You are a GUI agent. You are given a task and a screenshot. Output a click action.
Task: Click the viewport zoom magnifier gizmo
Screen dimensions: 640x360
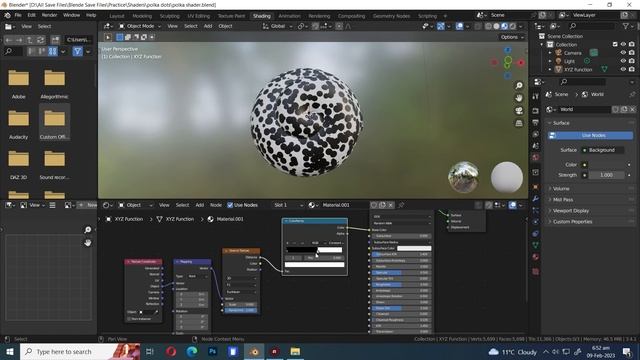click(519, 85)
